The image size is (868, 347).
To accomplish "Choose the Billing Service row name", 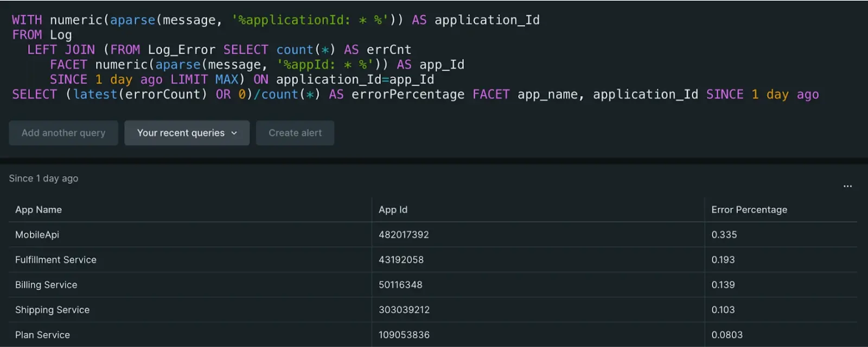I will point(46,285).
